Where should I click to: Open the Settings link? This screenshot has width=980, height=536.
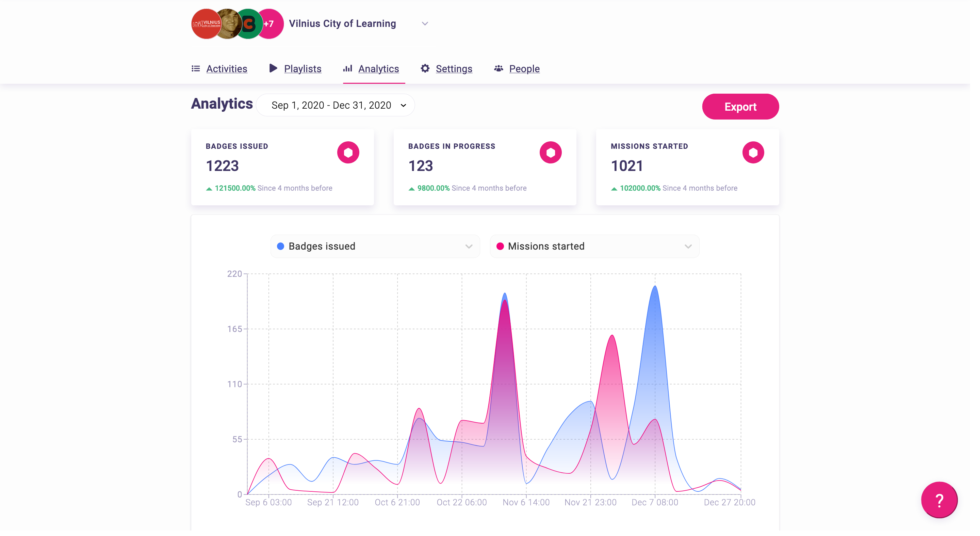point(454,68)
